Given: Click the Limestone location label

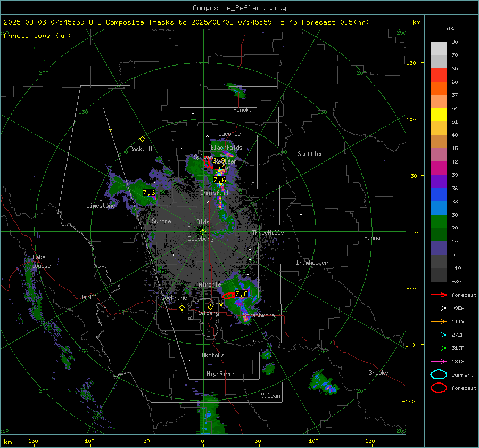Looking at the screenshot, I should 101,206.
